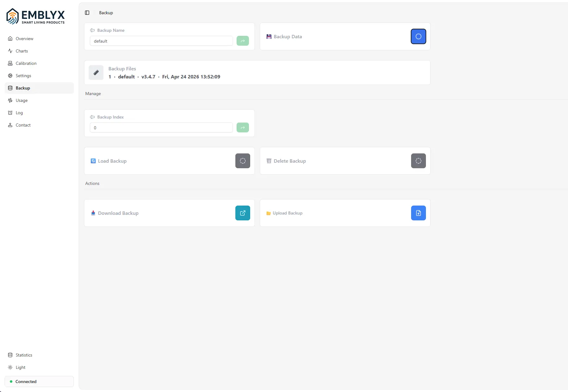568x392 pixels.
Task: Click the Load Backup button
Action: coord(243,161)
